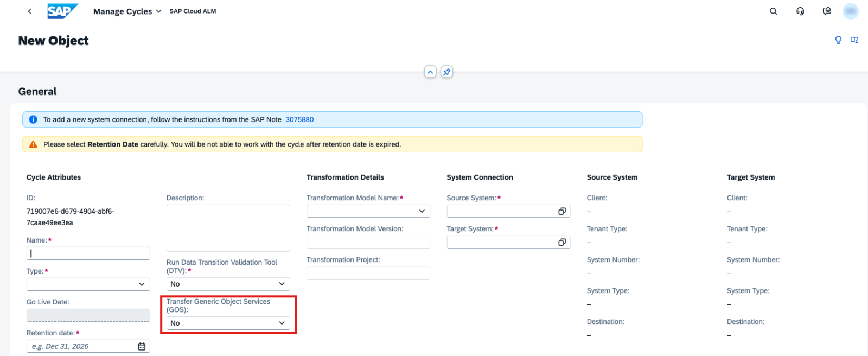Click the Description text area
The width and height of the screenshot is (868, 356).
coord(228,228)
